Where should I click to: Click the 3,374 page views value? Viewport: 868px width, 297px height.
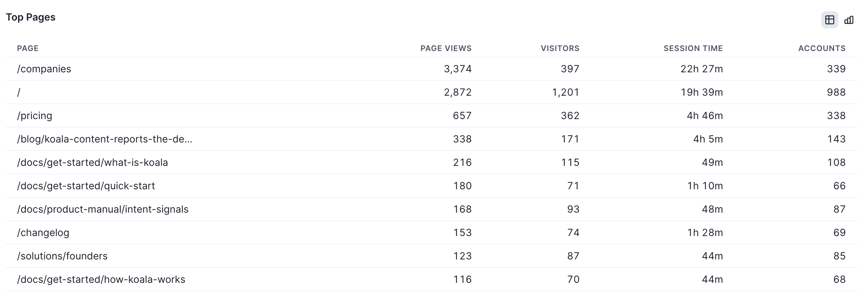pyautogui.click(x=458, y=69)
